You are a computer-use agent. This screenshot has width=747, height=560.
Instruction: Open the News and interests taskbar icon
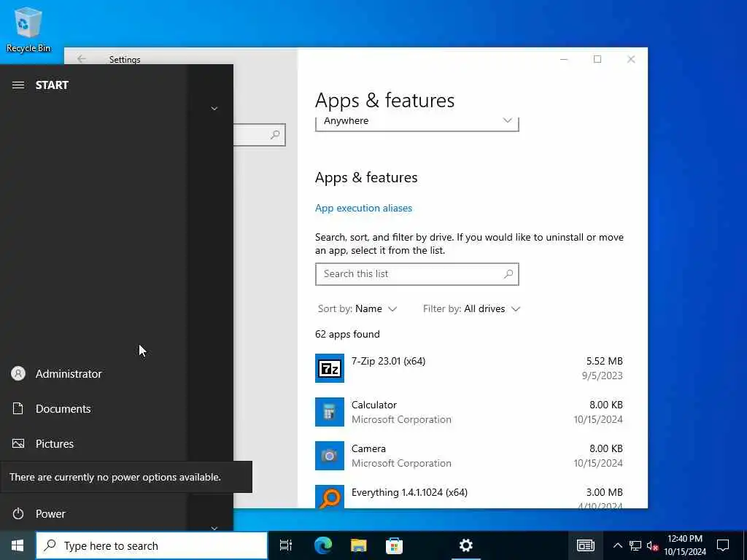click(586, 545)
